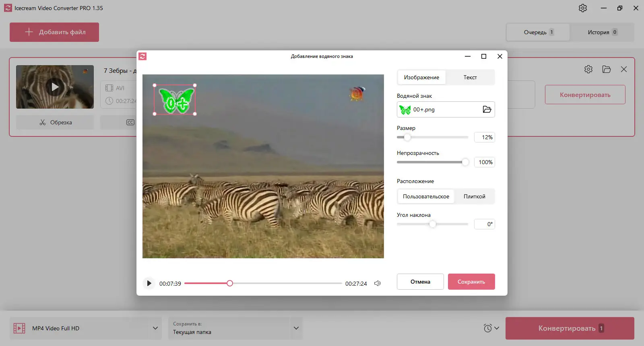This screenshot has width=644, height=346.
Task: Expand the Сохранить в folder dropdown
Action: 296,328
